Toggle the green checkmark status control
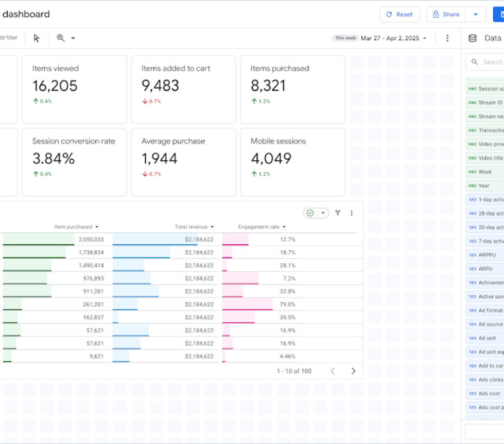 pos(310,213)
